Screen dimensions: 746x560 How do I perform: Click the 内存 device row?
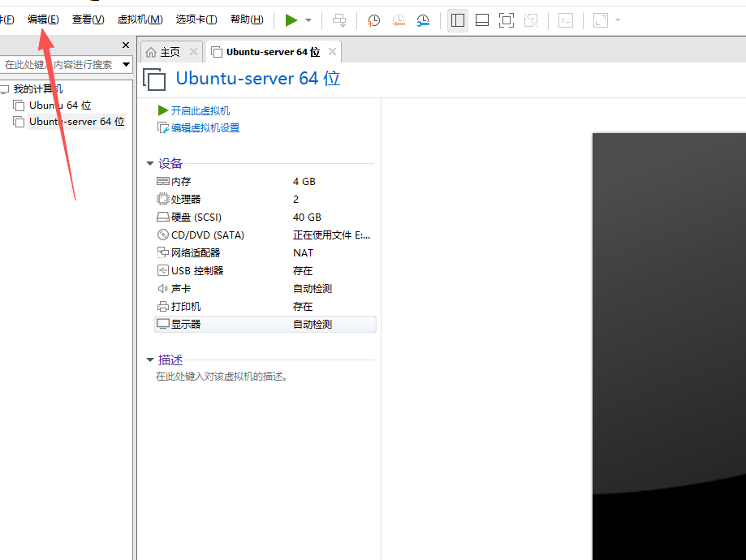[x=265, y=181]
